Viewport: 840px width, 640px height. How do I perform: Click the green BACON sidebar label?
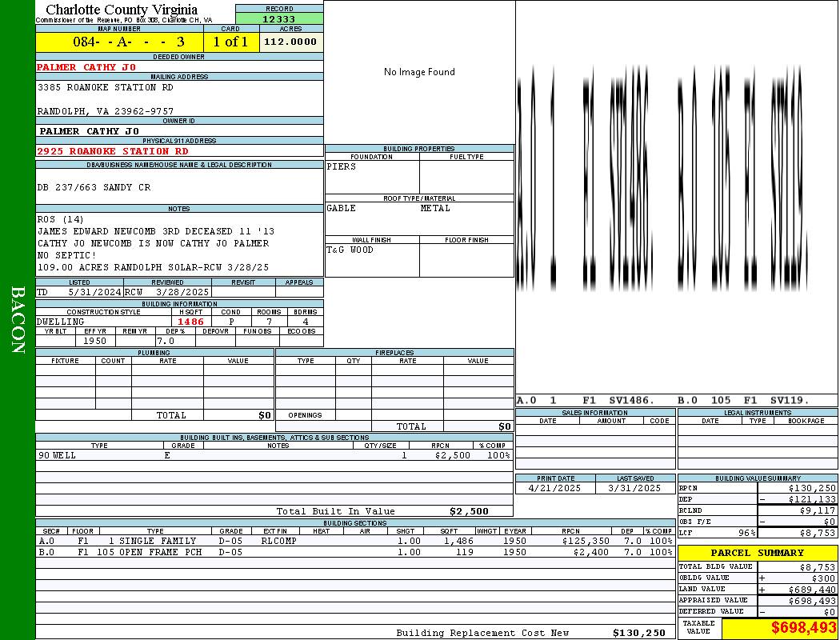[18, 320]
